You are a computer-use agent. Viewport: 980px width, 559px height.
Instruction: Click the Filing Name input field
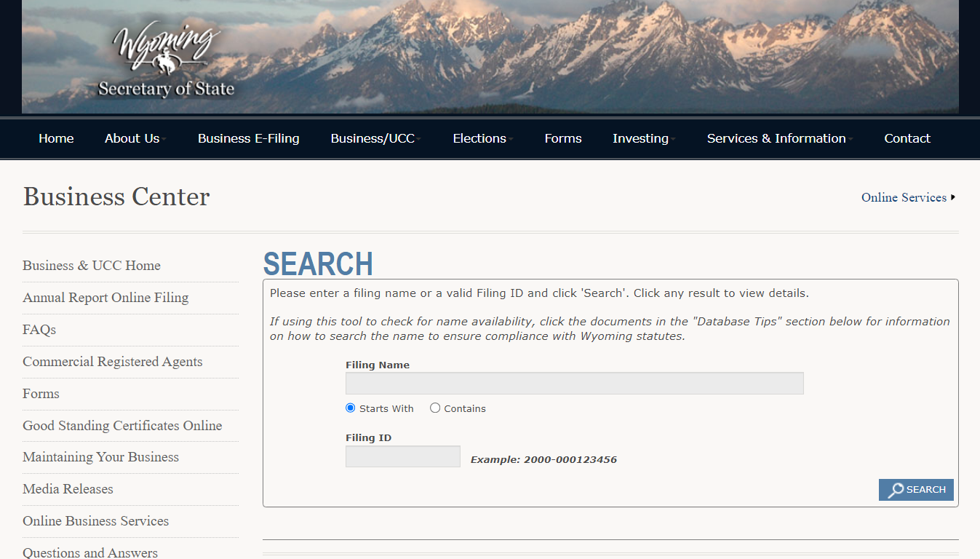click(x=575, y=383)
